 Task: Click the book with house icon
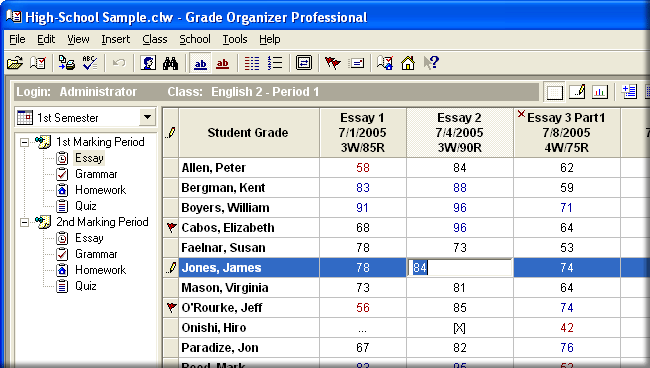click(x=385, y=63)
